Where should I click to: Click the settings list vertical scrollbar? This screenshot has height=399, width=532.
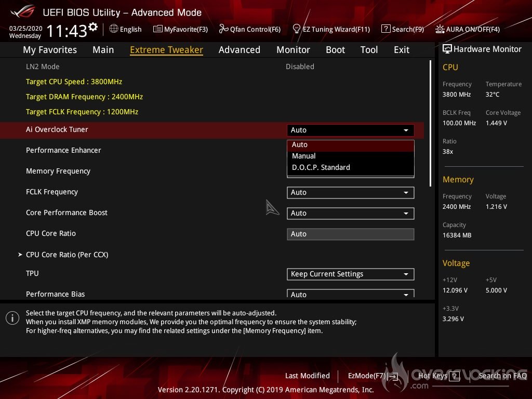click(x=430, y=124)
